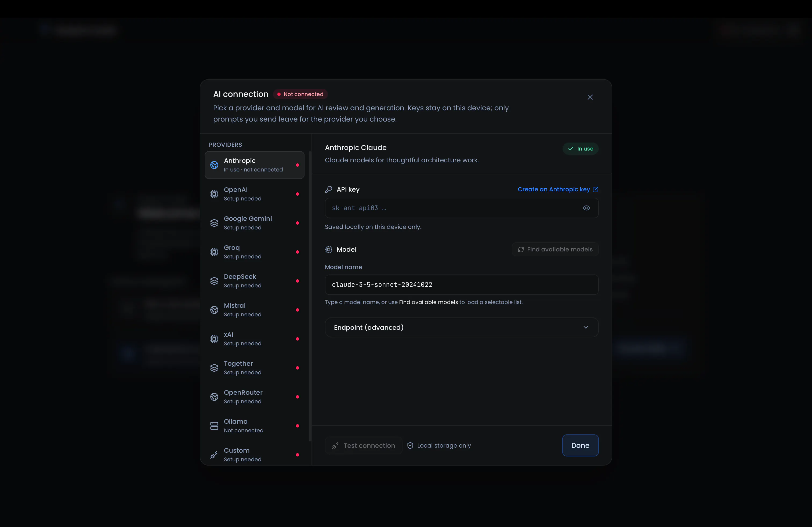Click the Test connection button
This screenshot has width=812, height=527.
(364, 445)
